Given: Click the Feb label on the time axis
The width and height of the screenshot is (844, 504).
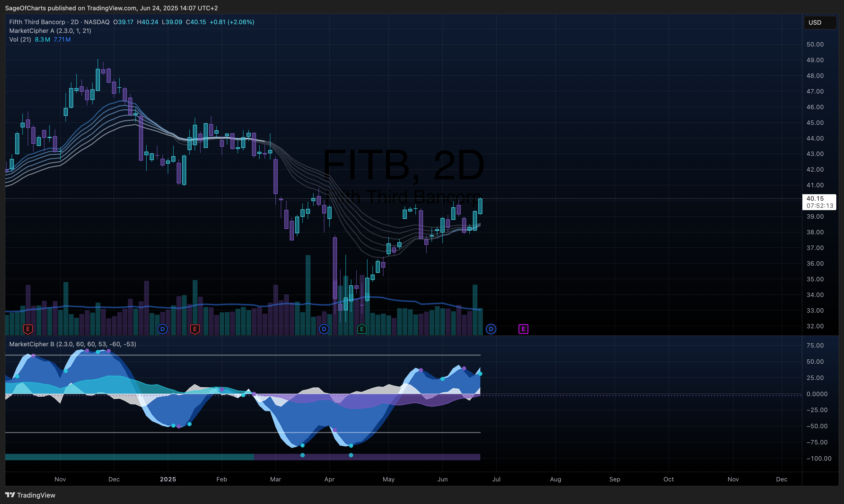Looking at the screenshot, I should point(222,479).
